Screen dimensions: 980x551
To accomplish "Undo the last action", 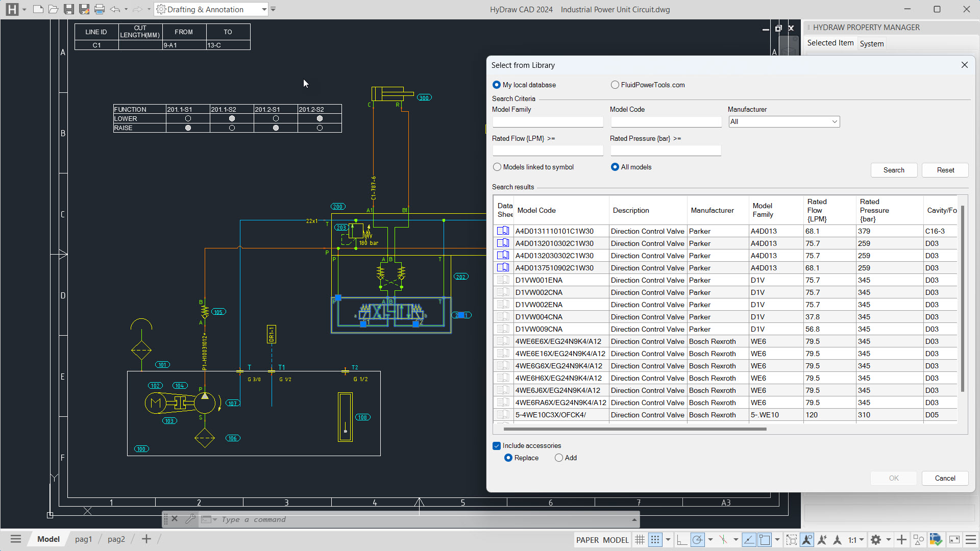I will pyautogui.click(x=115, y=9).
